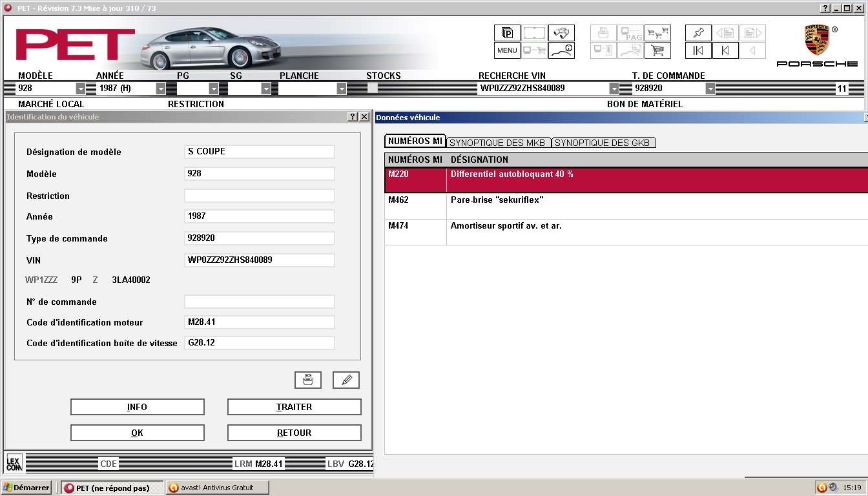
Task: Open the MENU toolbar button
Action: (x=507, y=50)
